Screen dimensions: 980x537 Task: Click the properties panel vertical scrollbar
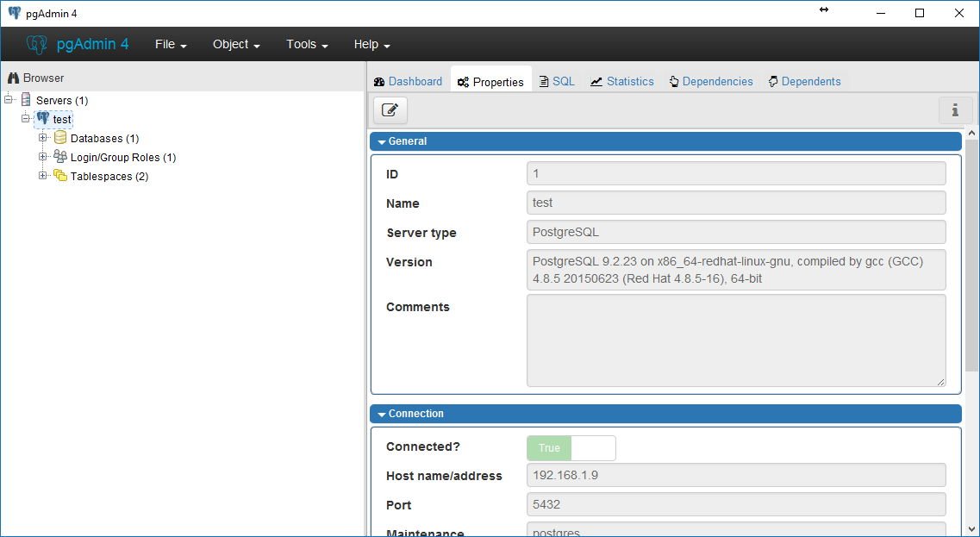(x=972, y=256)
